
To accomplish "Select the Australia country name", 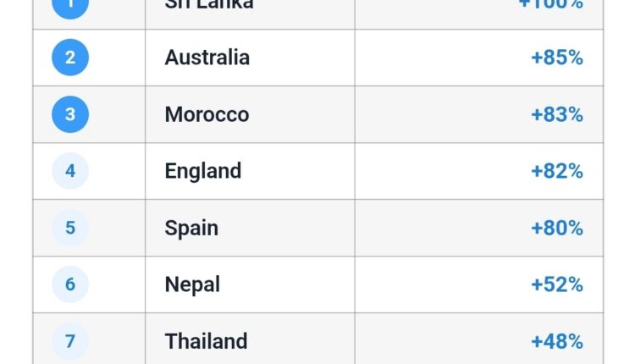I will point(207,58).
